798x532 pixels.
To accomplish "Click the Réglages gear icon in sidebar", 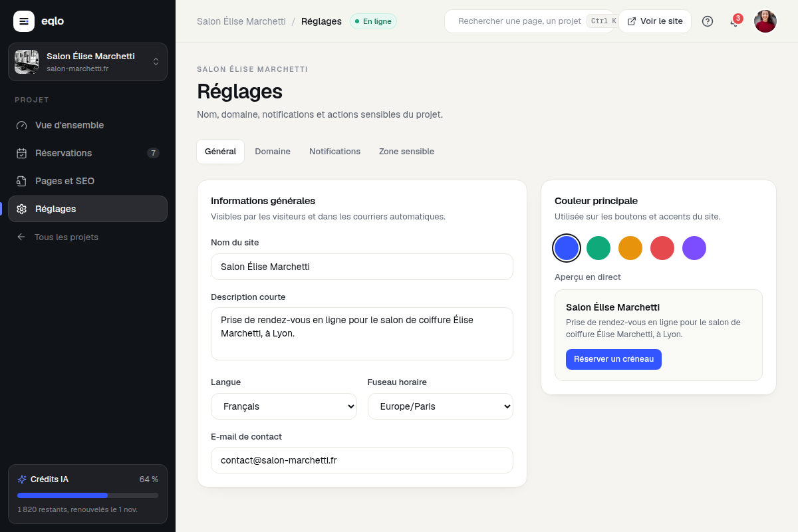I will pos(22,209).
